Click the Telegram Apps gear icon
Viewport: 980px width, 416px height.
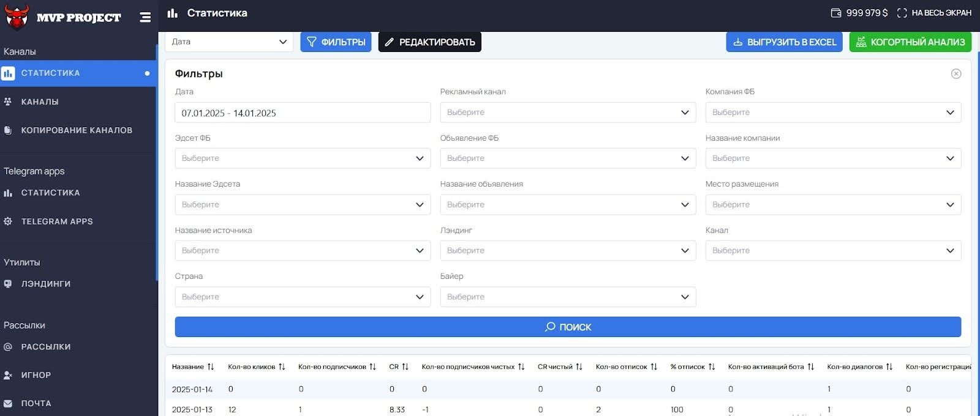click(x=8, y=221)
